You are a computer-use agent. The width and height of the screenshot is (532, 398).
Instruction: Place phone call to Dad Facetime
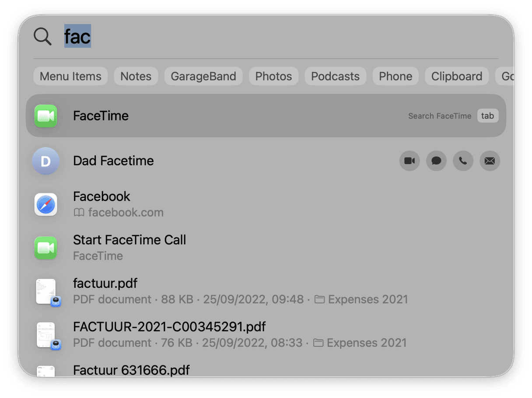[463, 161]
